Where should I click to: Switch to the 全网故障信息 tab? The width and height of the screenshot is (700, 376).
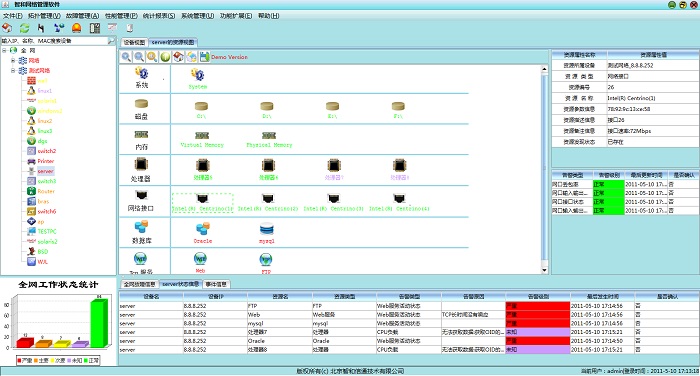(140, 284)
